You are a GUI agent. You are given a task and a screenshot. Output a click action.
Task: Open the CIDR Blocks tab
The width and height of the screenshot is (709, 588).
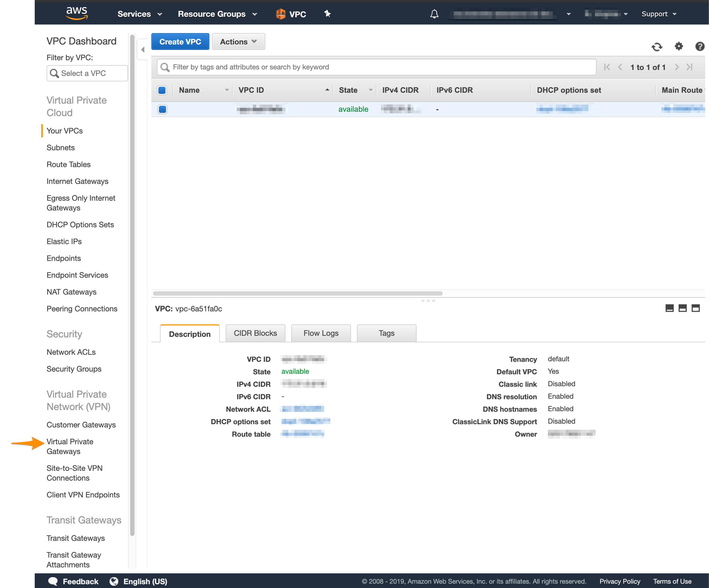tap(254, 333)
